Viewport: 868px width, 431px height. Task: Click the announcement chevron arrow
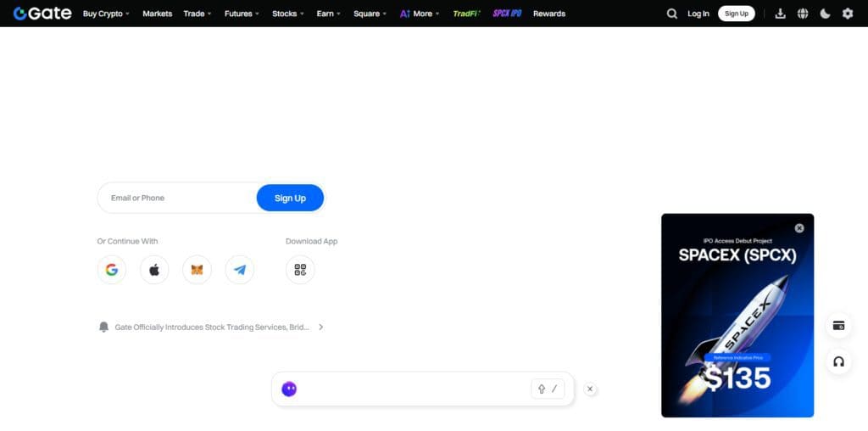[320, 327]
